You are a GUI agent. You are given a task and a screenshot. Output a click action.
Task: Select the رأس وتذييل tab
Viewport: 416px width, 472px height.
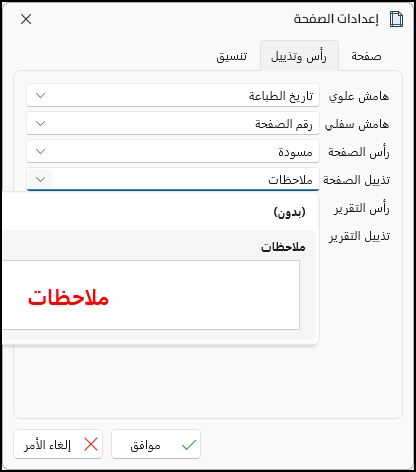(x=299, y=56)
